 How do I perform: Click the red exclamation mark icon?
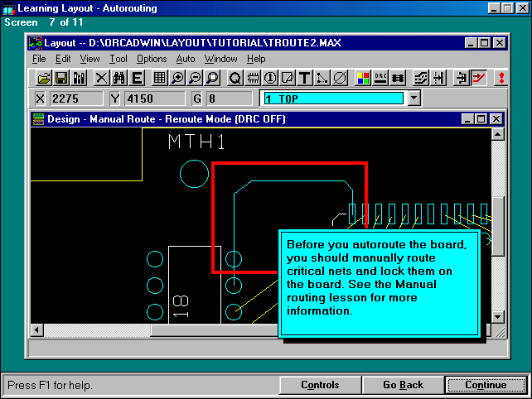pos(501,78)
